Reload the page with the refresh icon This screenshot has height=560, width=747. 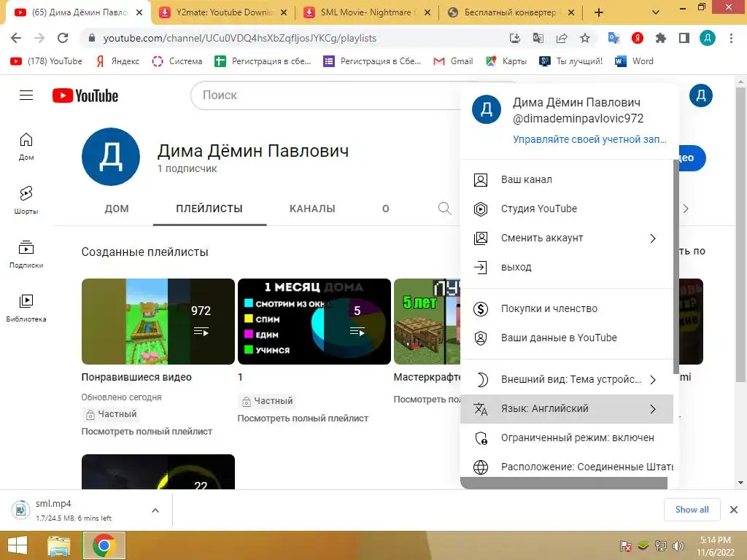pyautogui.click(x=63, y=38)
